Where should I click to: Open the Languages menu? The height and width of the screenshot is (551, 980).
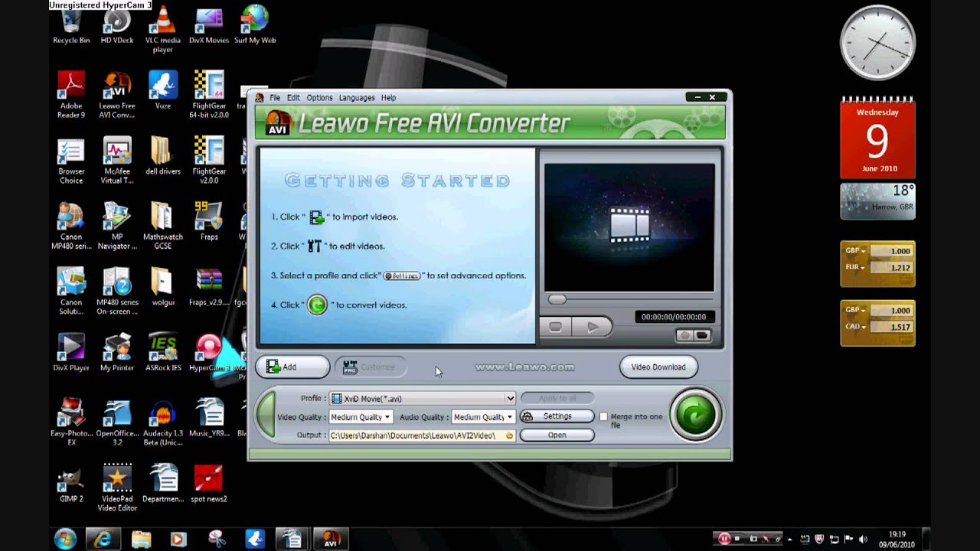coord(357,98)
